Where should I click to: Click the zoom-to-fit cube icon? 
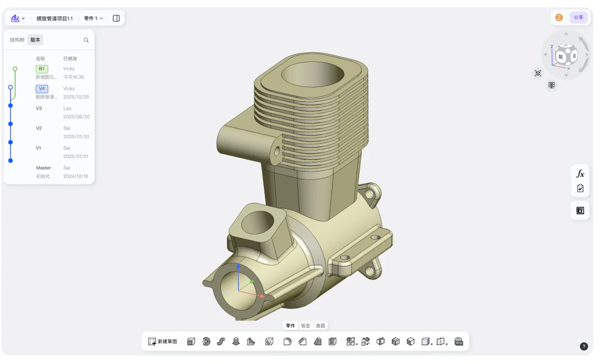coord(538,73)
